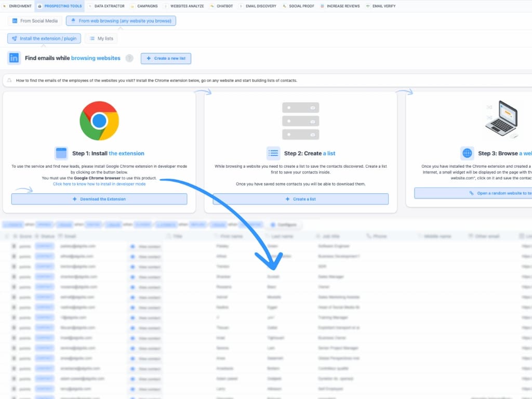Open My lists

(x=101, y=38)
